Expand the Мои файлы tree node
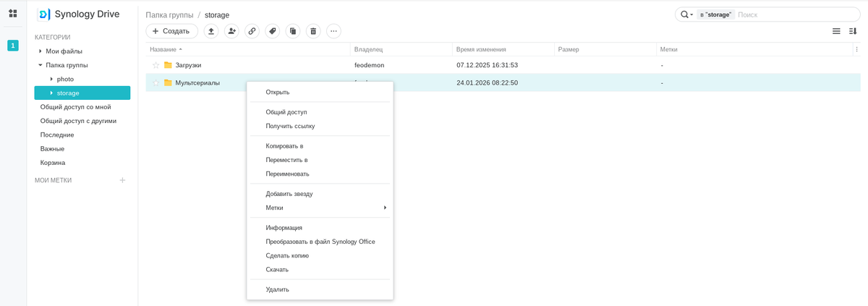868x306 pixels. point(41,51)
